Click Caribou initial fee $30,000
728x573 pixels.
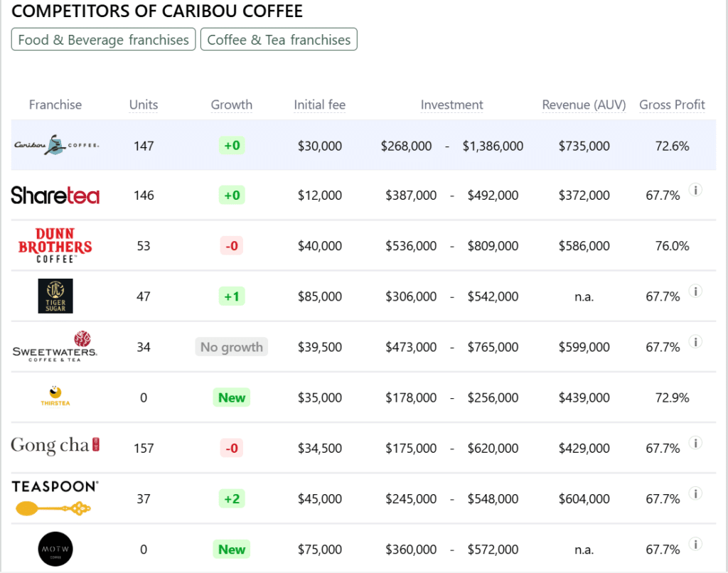[x=319, y=146]
